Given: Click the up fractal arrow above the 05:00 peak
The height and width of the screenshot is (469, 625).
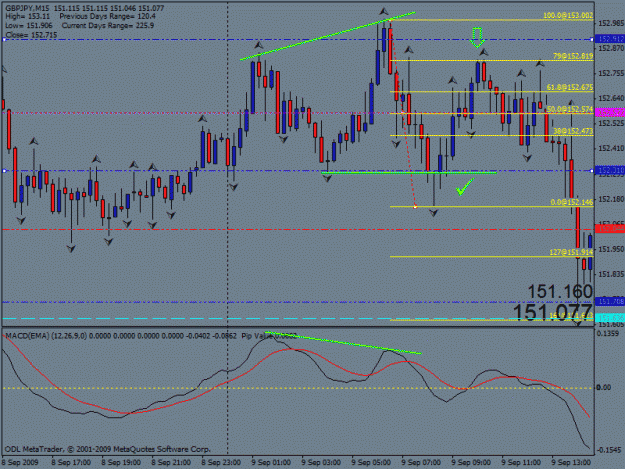Looking at the screenshot, I should click(383, 11).
